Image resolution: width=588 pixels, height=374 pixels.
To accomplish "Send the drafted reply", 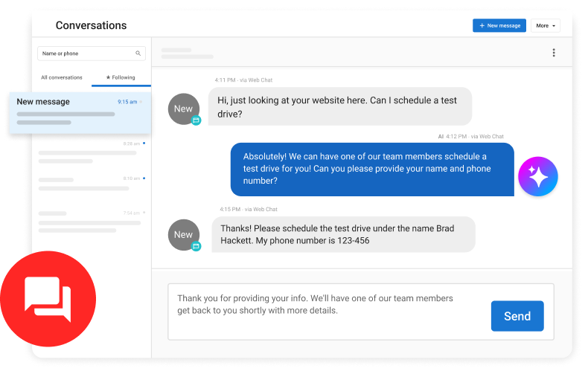I will point(517,316).
